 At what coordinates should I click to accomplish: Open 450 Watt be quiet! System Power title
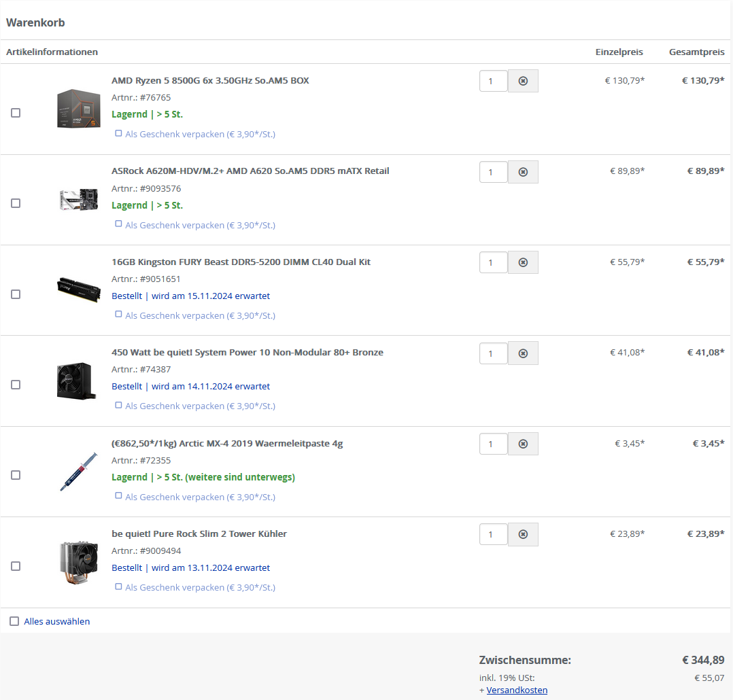click(248, 352)
